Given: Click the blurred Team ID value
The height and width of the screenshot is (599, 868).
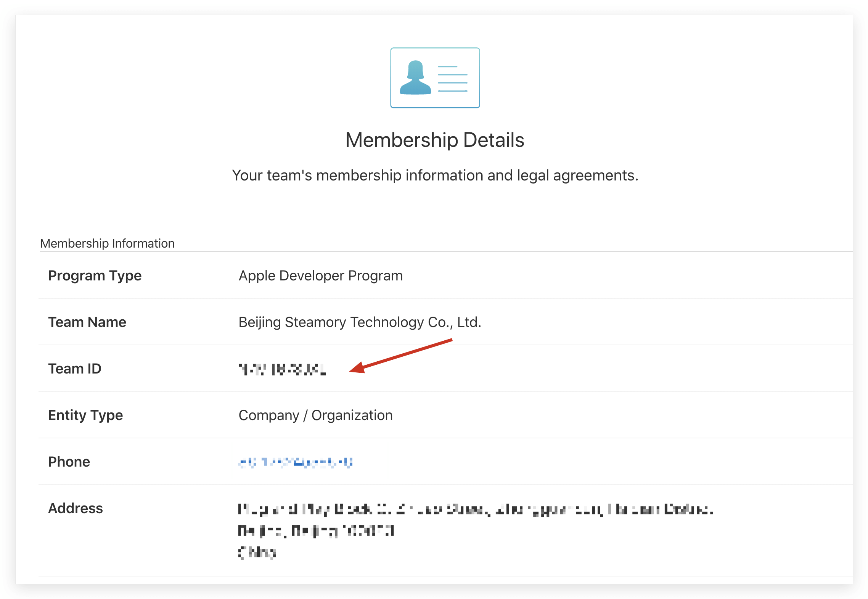Looking at the screenshot, I should point(282,369).
